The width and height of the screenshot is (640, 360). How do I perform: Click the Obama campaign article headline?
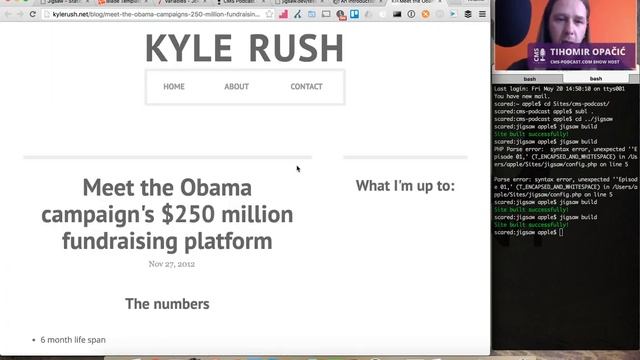(x=167, y=214)
